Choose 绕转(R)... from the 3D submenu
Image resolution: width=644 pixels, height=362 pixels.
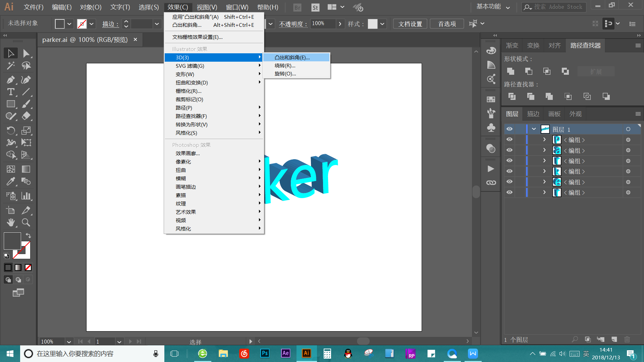285,66
